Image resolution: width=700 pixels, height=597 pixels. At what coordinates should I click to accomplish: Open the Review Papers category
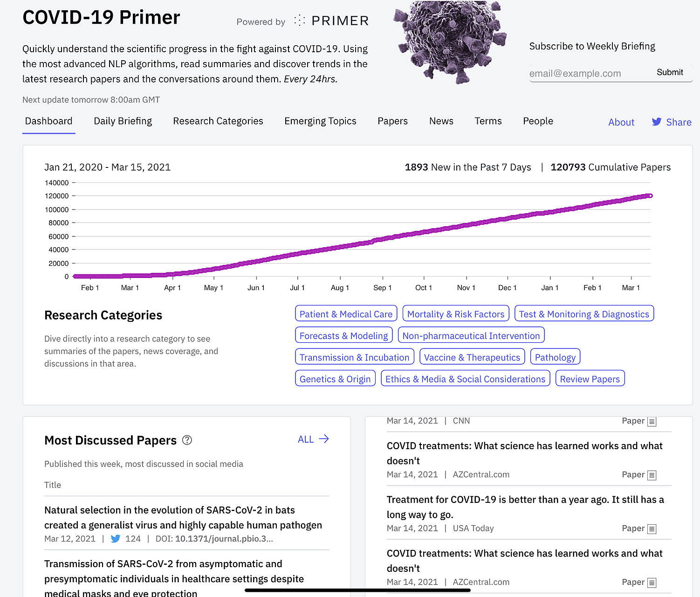coord(590,379)
